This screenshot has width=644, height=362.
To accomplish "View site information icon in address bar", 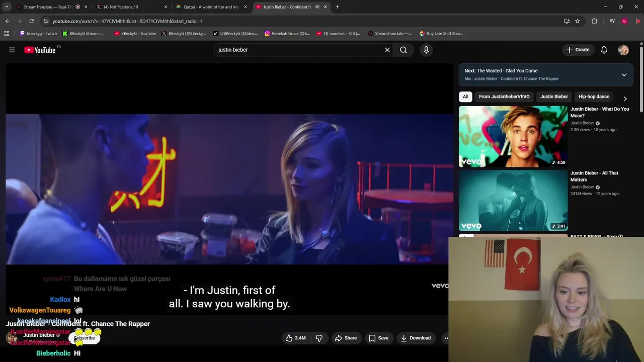I will pyautogui.click(x=46, y=21).
